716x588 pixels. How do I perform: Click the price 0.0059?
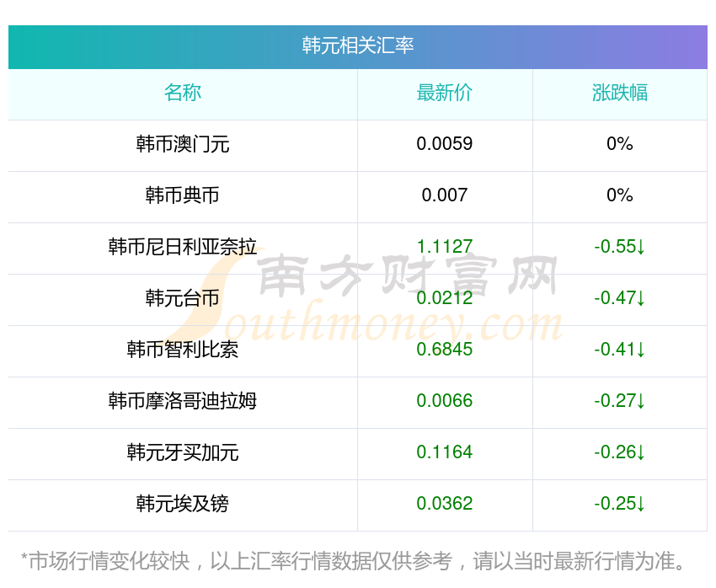pos(444,144)
